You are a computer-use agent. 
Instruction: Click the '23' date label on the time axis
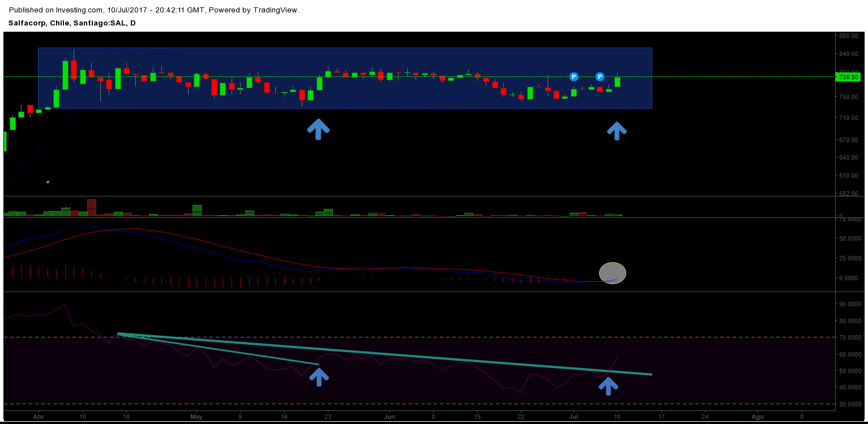point(328,416)
